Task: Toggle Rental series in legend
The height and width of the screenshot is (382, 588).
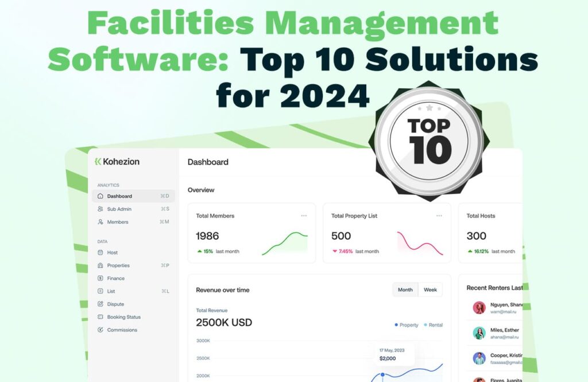Action: (433, 325)
